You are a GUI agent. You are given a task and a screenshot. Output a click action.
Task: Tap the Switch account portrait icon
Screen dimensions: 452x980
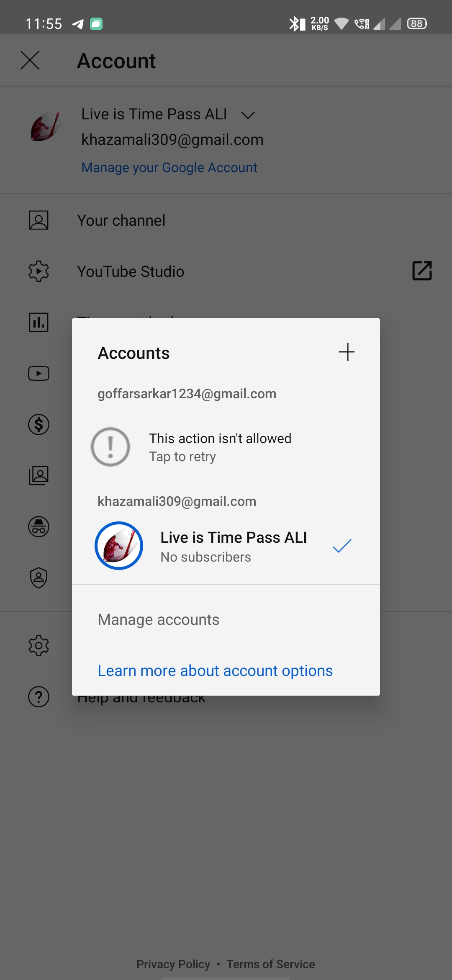pos(39,476)
